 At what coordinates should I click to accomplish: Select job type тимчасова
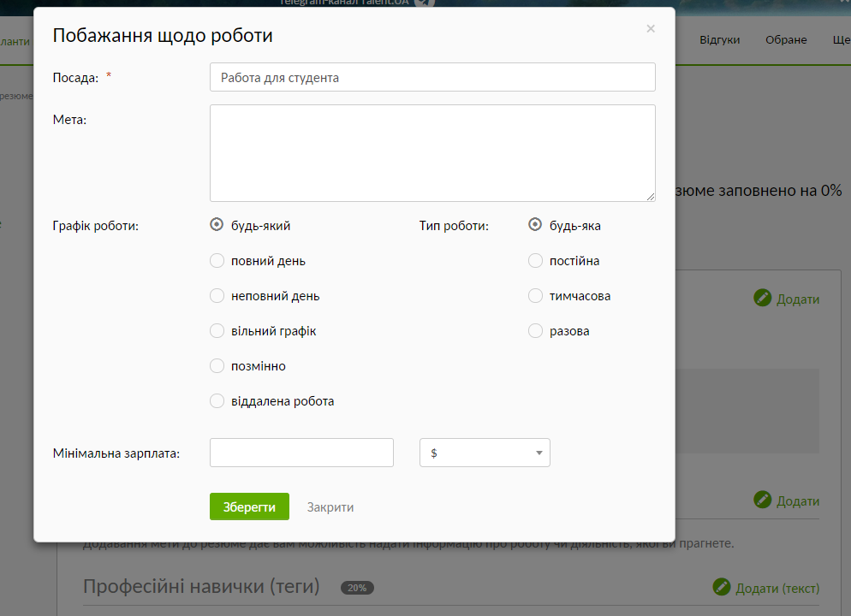point(535,296)
